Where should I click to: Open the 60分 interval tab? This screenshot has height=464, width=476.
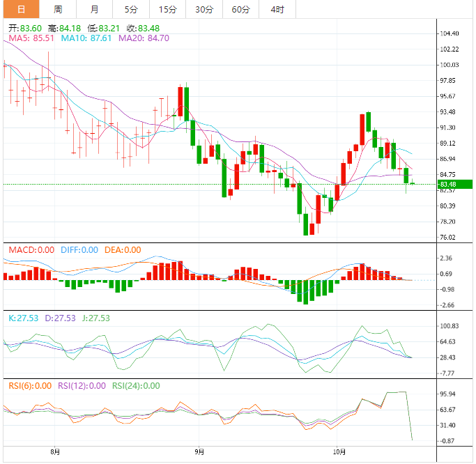(240, 9)
